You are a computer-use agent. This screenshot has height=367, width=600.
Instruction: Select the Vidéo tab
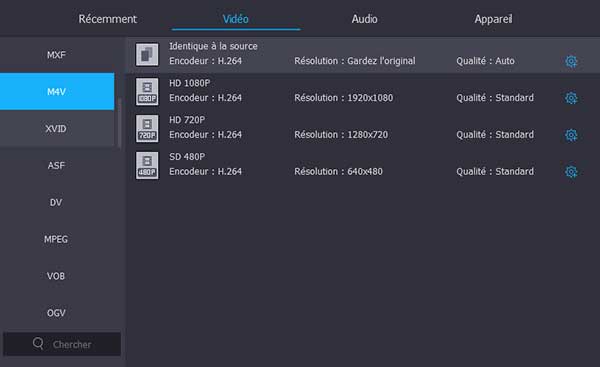pos(236,19)
